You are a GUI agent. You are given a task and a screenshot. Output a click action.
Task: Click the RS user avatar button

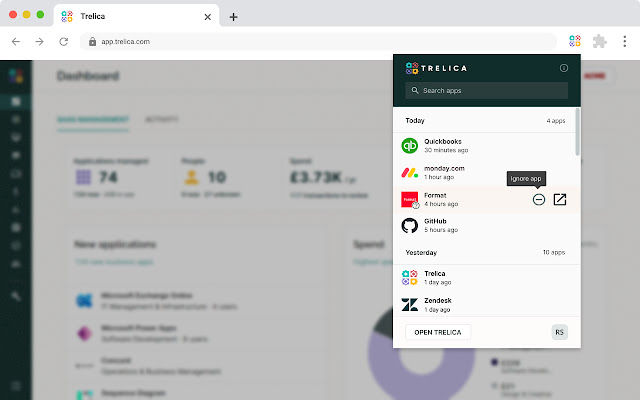[x=560, y=332]
